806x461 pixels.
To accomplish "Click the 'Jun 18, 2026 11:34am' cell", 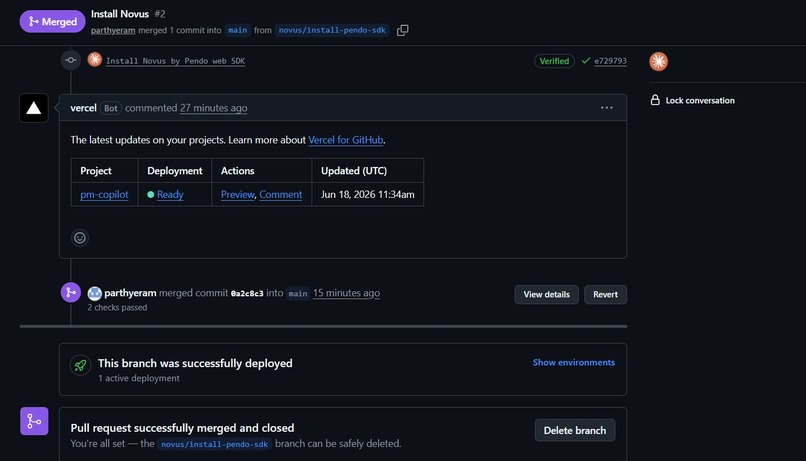I will click(368, 194).
